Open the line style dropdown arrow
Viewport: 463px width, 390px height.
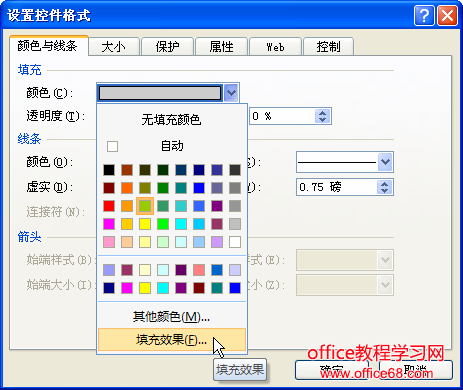coord(385,162)
